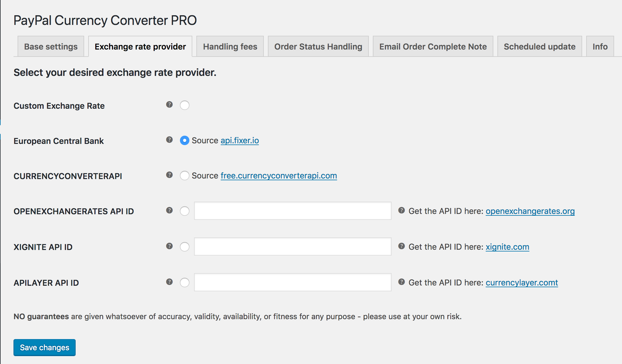Select the Custom Exchange Rate radio button
The height and width of the screenshot is (364, 622).
[185, 105]
